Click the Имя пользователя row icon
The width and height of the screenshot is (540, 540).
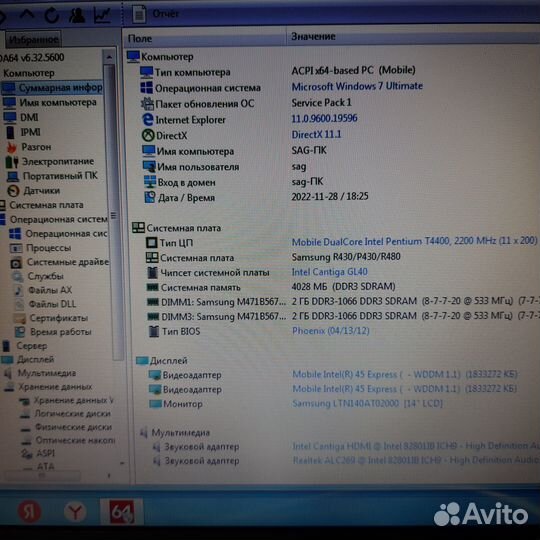[x=149, y=167]
